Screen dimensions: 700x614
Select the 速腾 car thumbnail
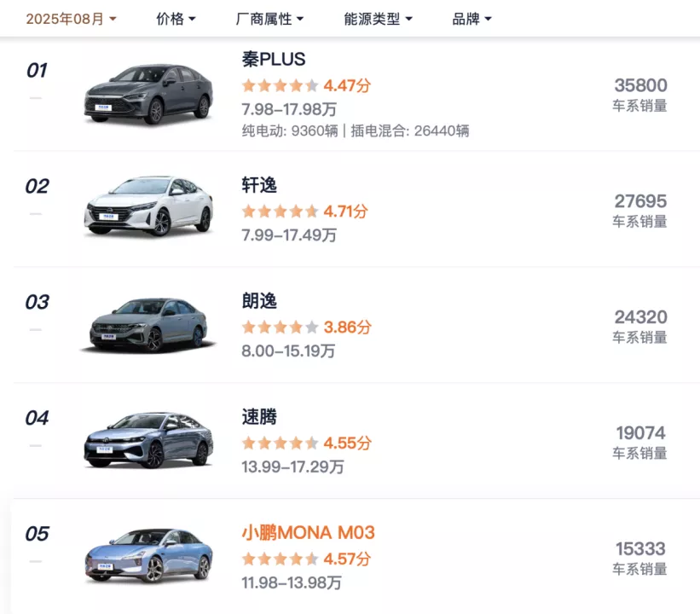tap(148, 440)
